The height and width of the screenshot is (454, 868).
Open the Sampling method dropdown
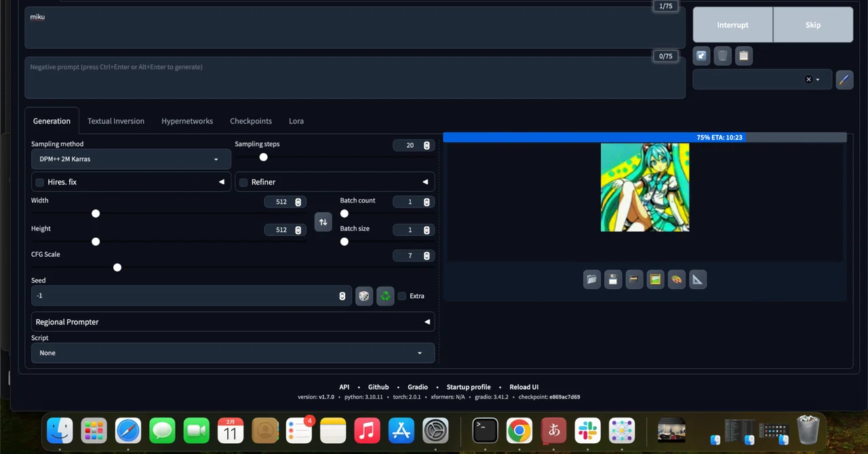tap(131, 159)
